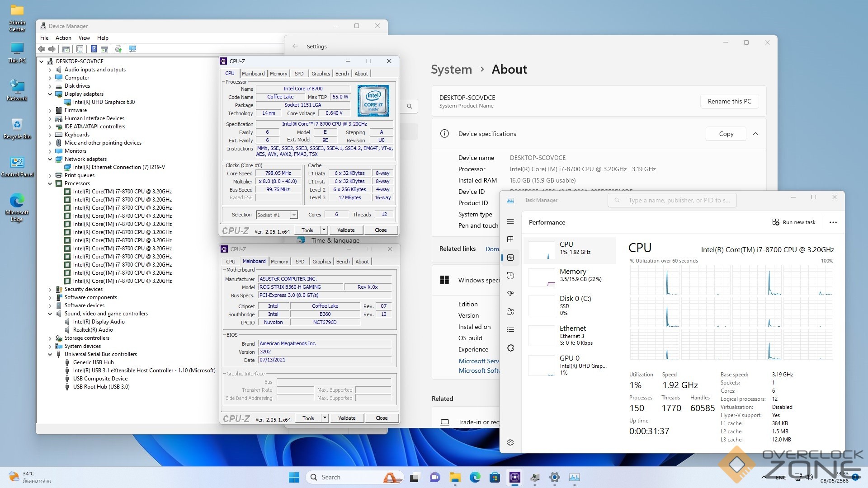868x488 pixels.
Task: Open the Users page in Task Manager
Action: (510, 312)
